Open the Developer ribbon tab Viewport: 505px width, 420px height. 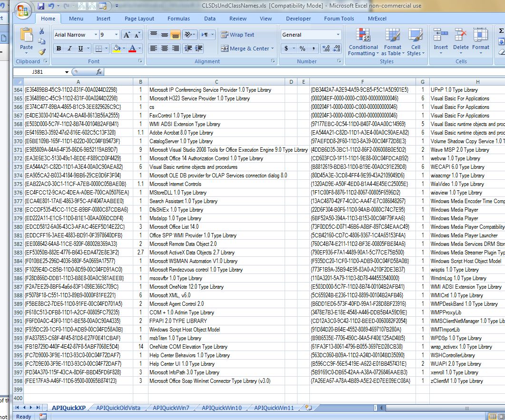pyautogui.click(x=298, y=19)
